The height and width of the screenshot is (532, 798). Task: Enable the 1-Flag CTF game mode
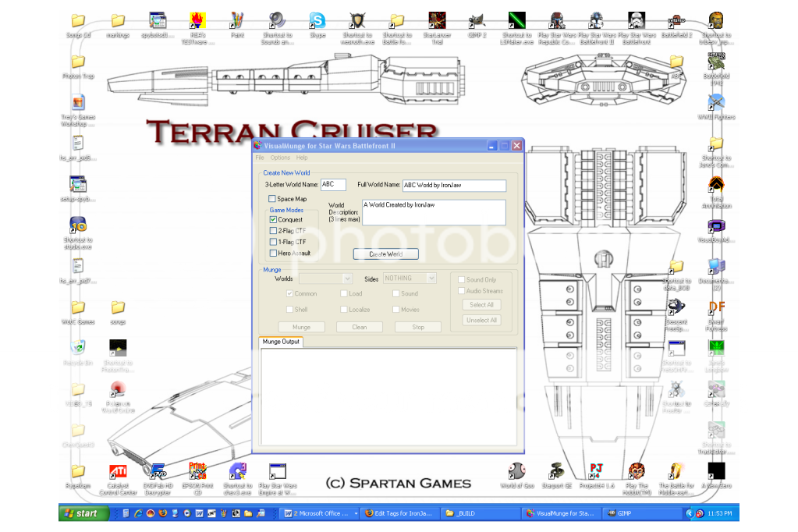coord(273,242)
